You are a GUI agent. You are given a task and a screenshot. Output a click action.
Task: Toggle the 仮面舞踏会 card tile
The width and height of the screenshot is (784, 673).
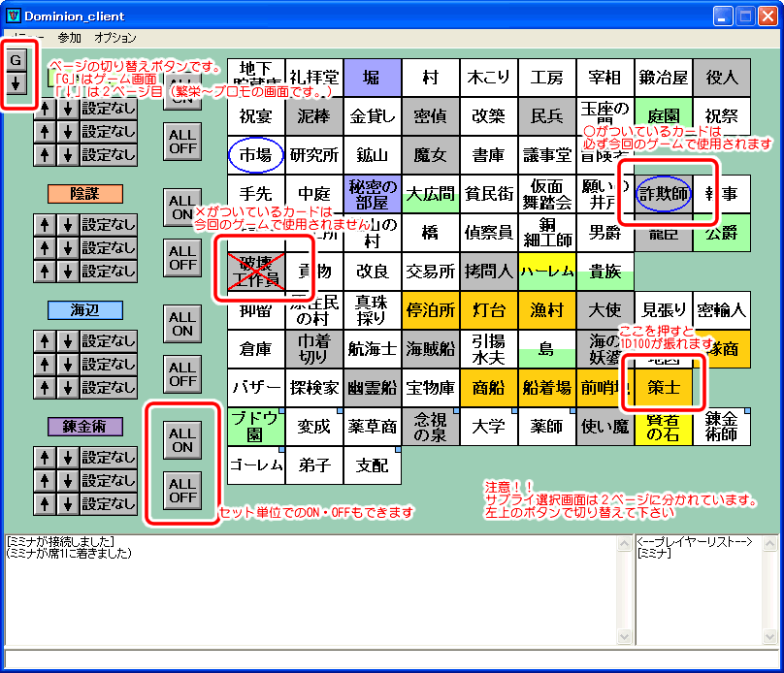pos(546,194)
